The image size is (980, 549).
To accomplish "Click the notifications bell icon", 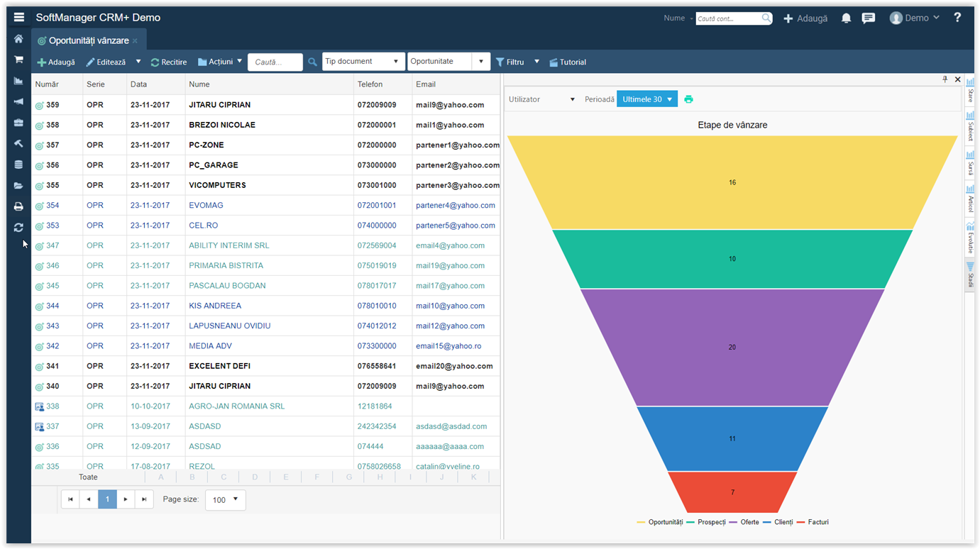I will 846,18.
